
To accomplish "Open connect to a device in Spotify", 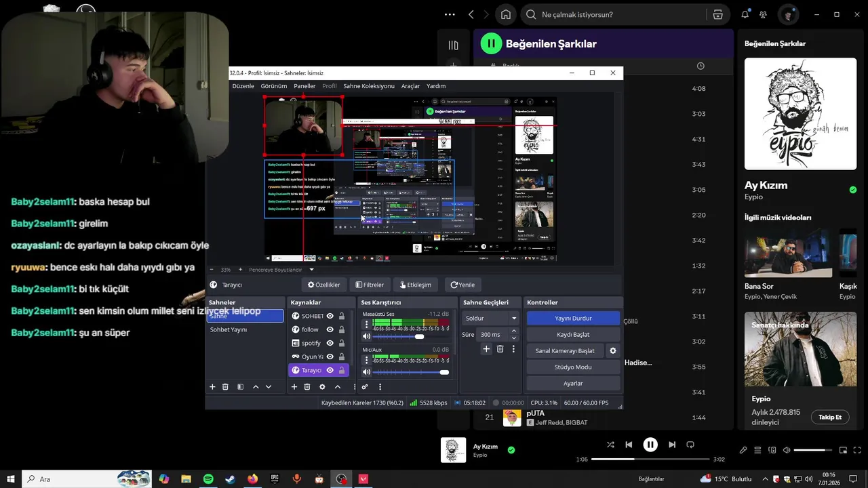I will click(x=772, y=450).
